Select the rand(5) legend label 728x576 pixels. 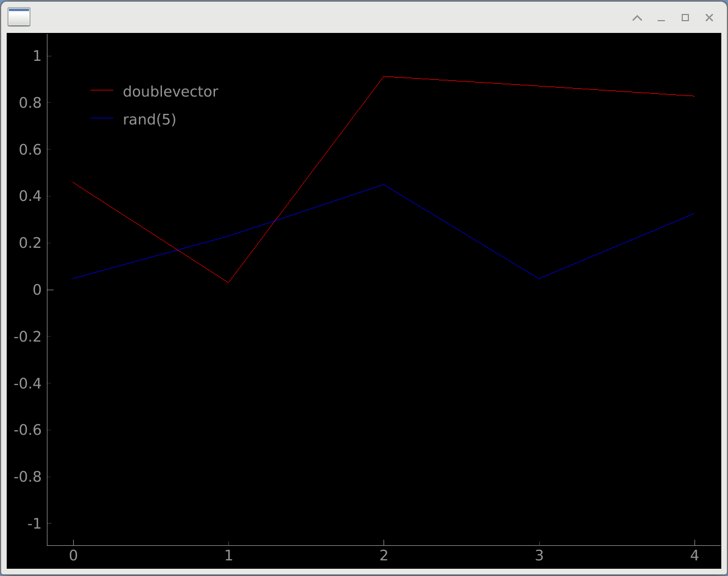click(149, 119)
